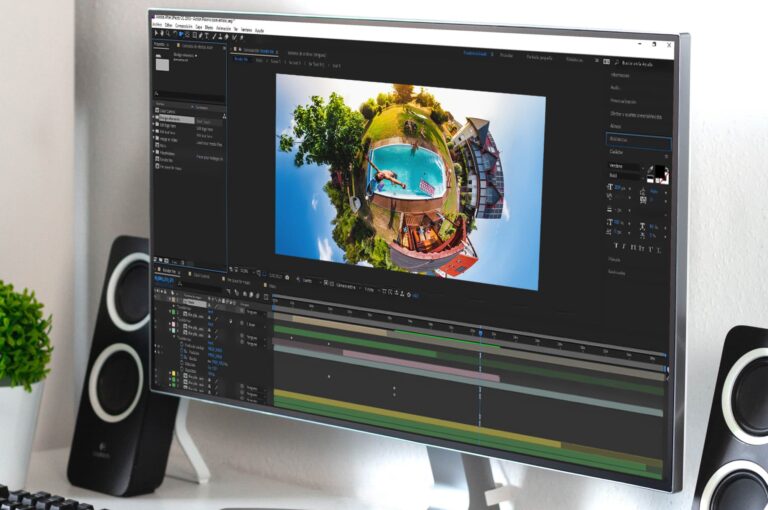Open the viewer resolution dropdown
This screenshot has height=510, width=768.
pos(310,281)
